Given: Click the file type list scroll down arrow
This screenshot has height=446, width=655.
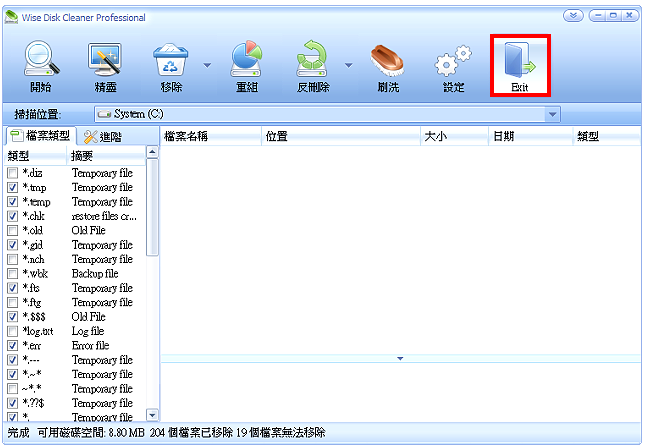Looking at the screenshot, I should [x=152, y=415].
